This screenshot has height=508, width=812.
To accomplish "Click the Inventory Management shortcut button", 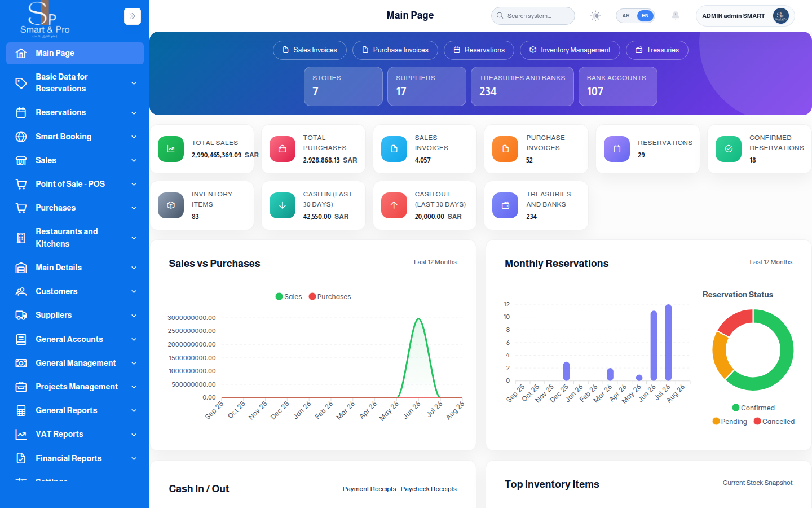I will [570, 50].
